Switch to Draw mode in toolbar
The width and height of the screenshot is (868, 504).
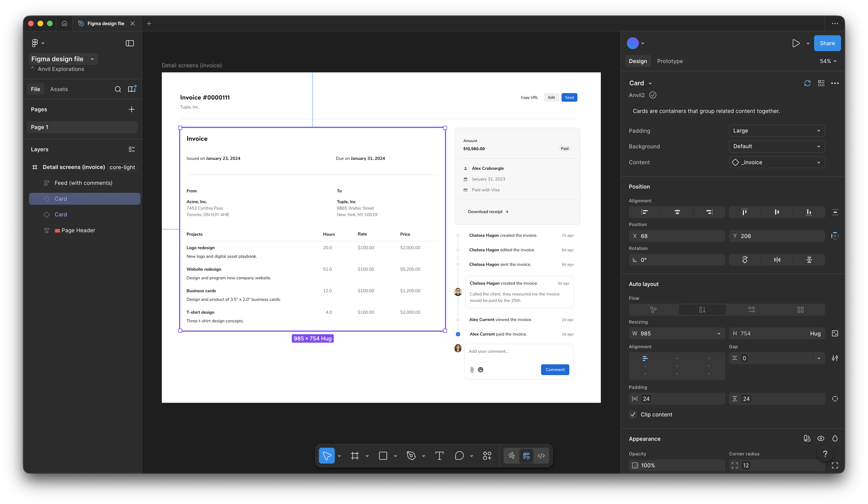pos(511,456)
